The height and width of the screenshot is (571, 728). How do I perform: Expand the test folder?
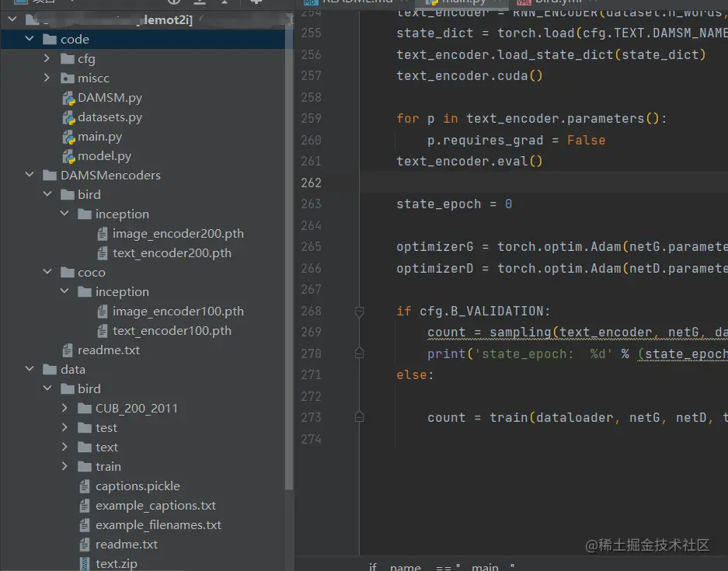click(x=64, y=427)
